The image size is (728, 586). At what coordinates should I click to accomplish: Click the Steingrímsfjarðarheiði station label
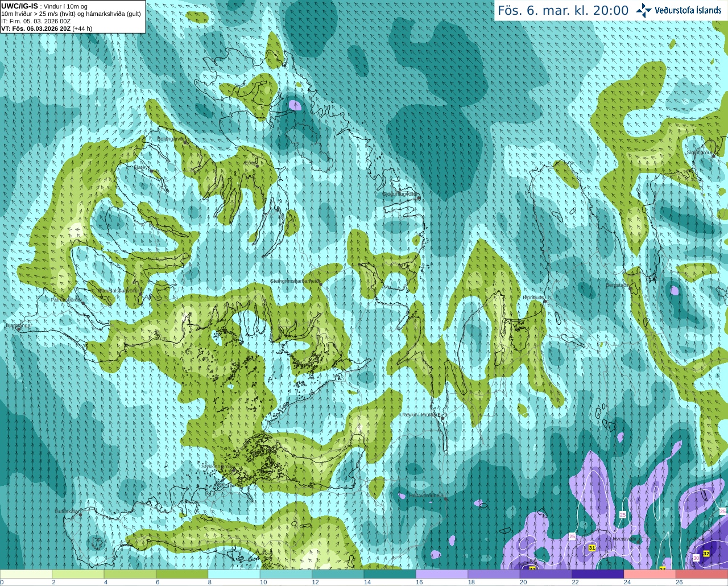click(x=295, y=281)
